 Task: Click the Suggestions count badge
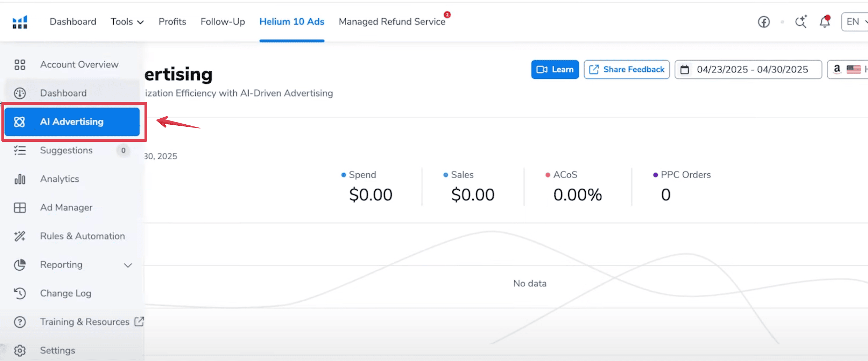point(123,151)
